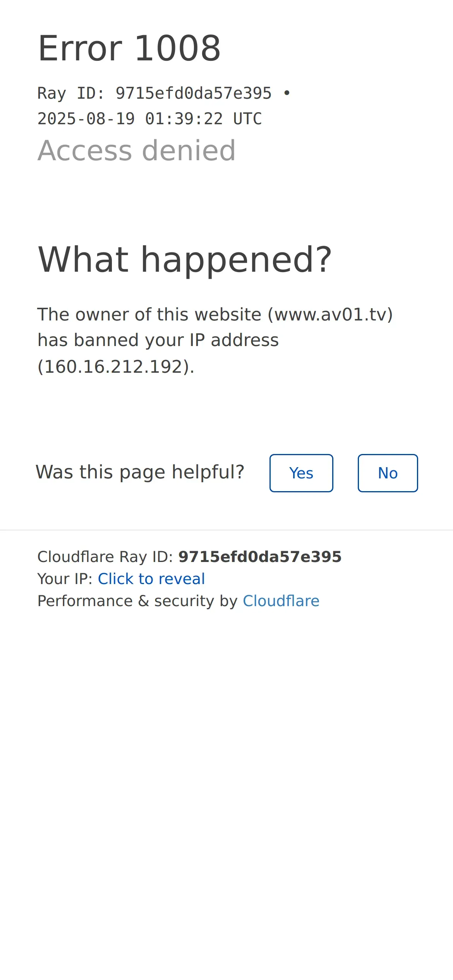Click the Ray ID text under the title
This screenshot has width=453, height=980.
coord(154,93)
